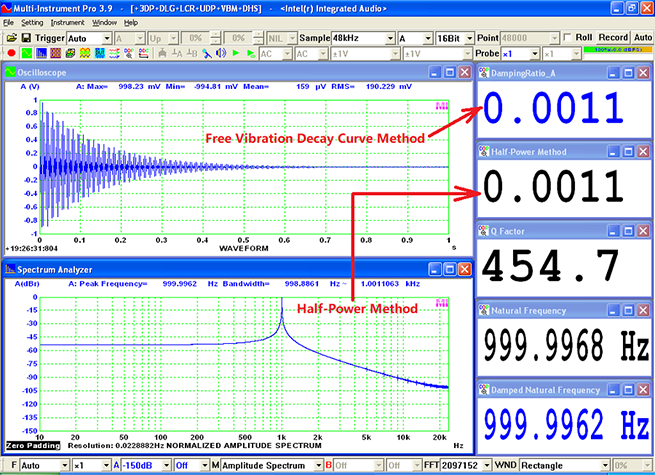Click the save floppy disk icon
The image size is (655, 475).
(24, 37)
